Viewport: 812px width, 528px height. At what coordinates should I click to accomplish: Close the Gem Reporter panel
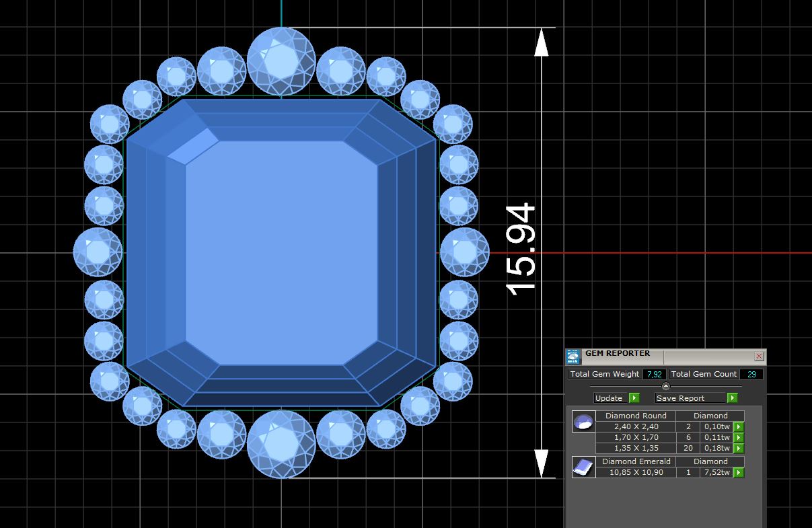(759, 356)
